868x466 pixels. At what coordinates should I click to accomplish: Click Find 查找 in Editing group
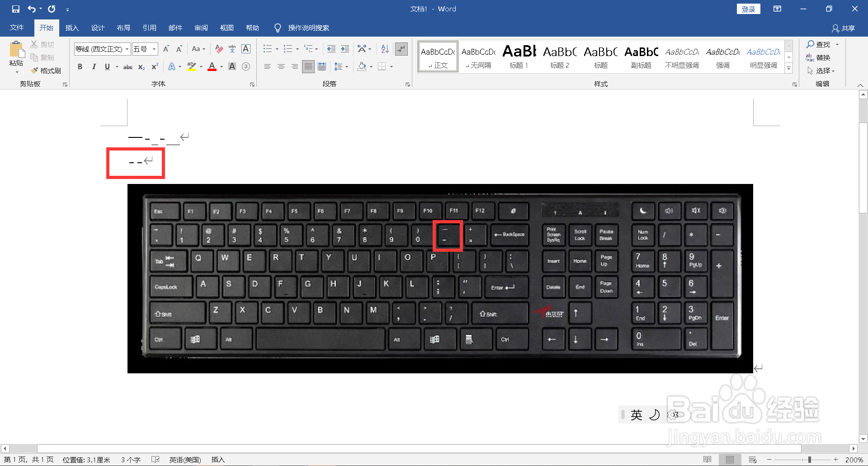819,44
